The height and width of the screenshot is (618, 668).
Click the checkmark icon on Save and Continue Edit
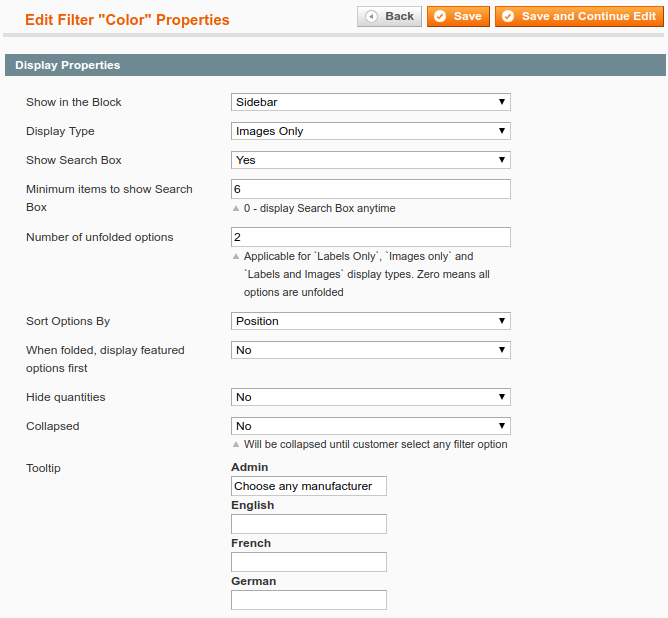click(x=508, y=17)
